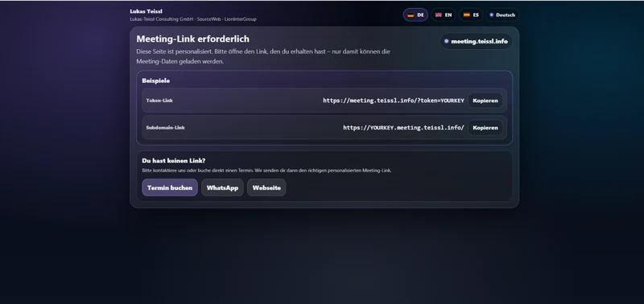Click the Lukas Teissl name header
This screenshot has height=304, width=644.
(x=146, y=11)
